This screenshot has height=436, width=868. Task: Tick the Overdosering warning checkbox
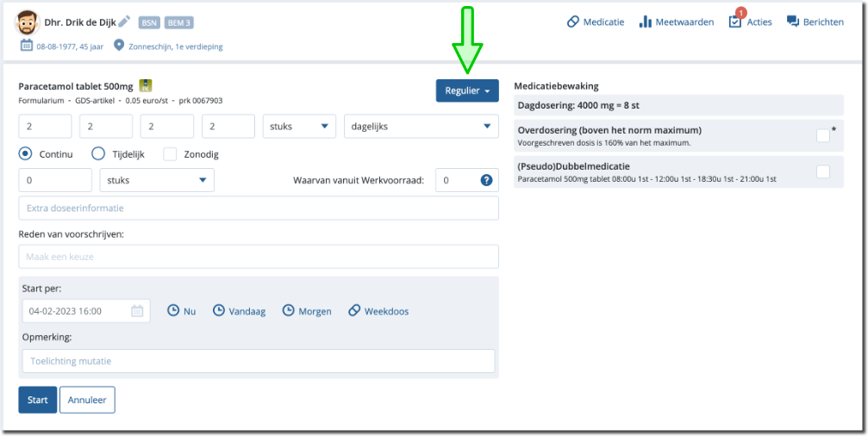click(x=822, y=135)
